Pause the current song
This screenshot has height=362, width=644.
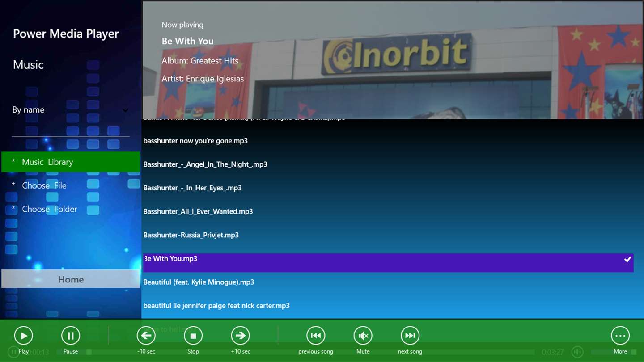pos(71,336)
